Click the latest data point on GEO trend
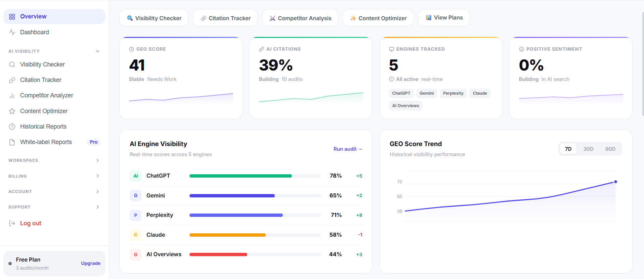 [615, 182]
